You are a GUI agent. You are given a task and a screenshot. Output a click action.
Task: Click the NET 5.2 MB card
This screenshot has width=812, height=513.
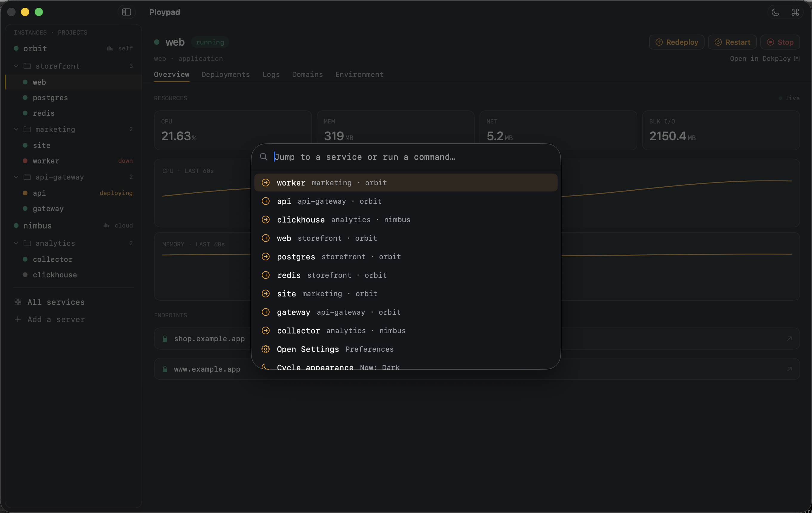pos(558,130)
